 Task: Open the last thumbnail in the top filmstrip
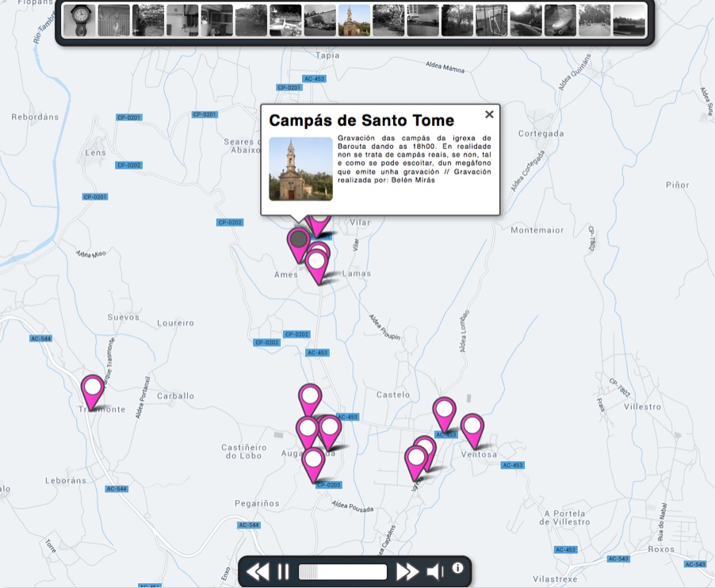[628, 19]
